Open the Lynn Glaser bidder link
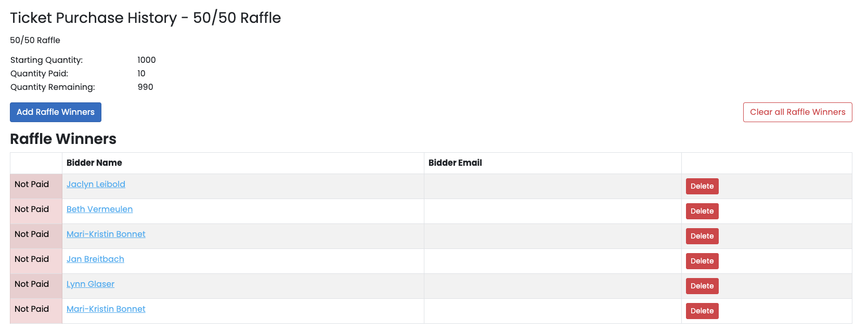This screenshot has width=868, height=330. (90, 284)
